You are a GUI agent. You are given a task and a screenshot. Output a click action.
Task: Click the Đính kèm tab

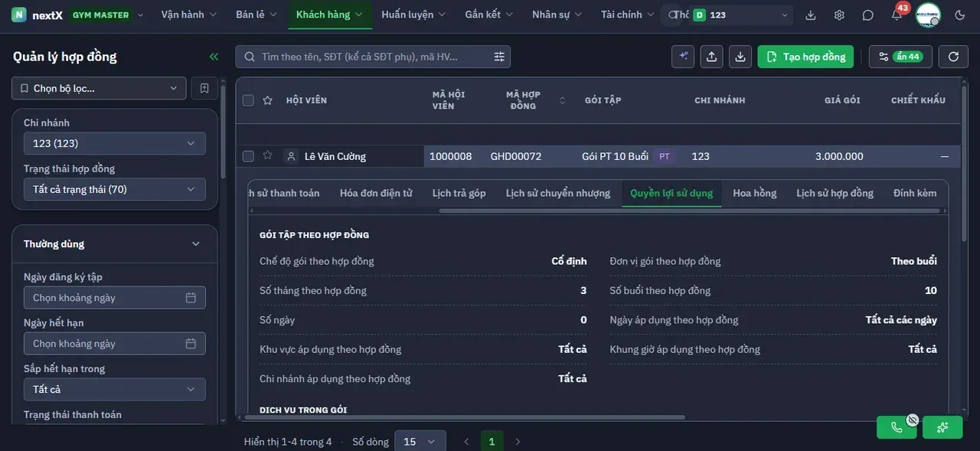coord(915,193)
